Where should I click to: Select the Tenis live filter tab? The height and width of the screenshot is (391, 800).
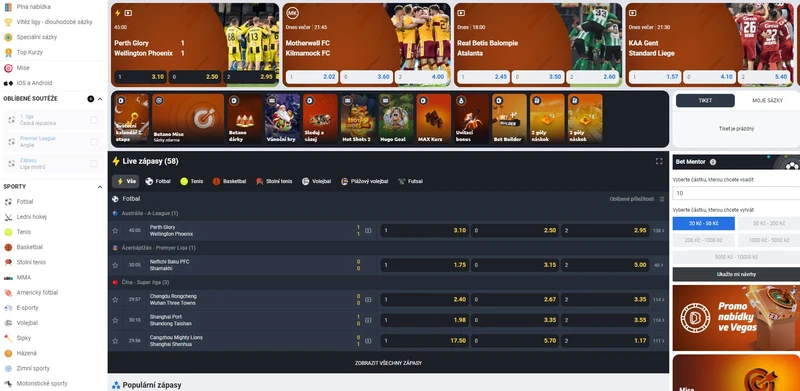tap(191, 181)
